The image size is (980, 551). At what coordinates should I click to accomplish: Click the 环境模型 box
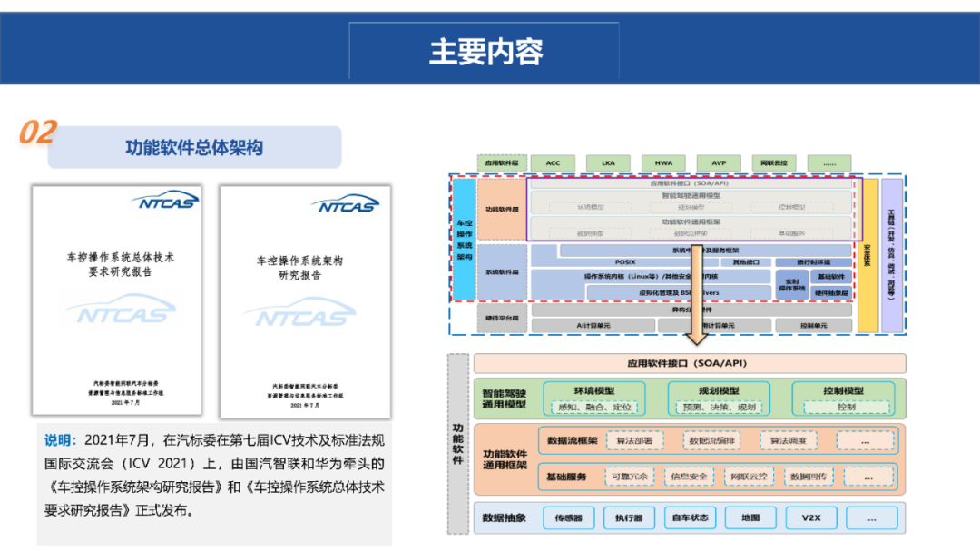593,391
